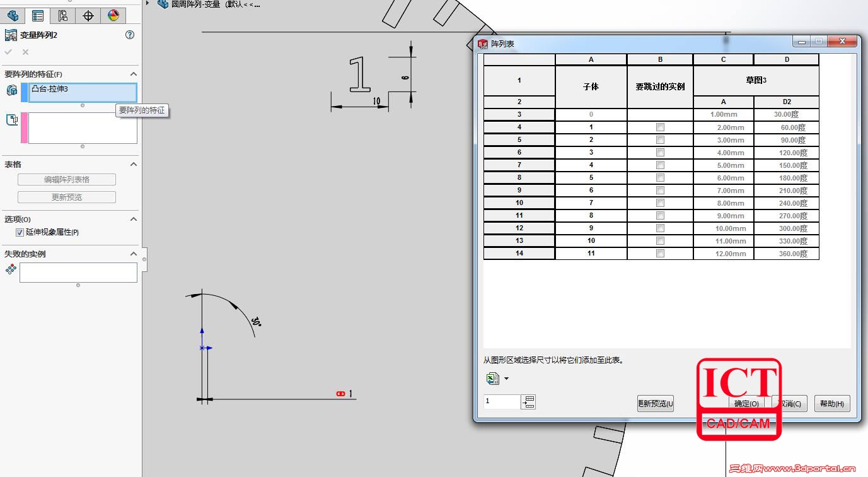
Task: Switch to the PropertyManager tab
Action: [x=38, y=16]
